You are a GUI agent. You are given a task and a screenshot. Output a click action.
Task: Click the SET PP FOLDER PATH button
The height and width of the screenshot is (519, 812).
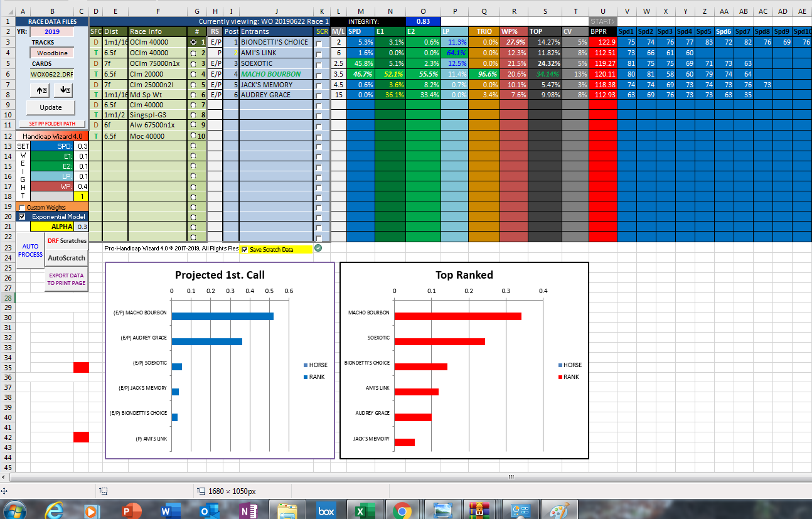51,124
